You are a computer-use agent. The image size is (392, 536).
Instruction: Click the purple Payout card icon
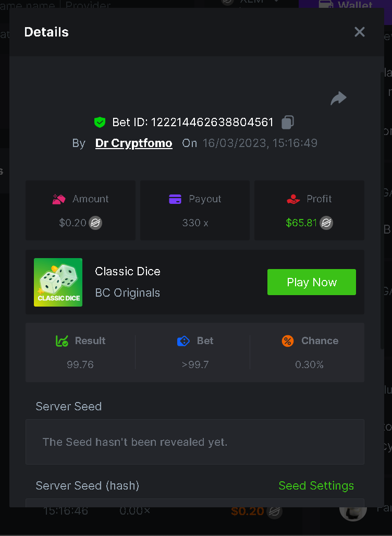[x=175, y=199]
